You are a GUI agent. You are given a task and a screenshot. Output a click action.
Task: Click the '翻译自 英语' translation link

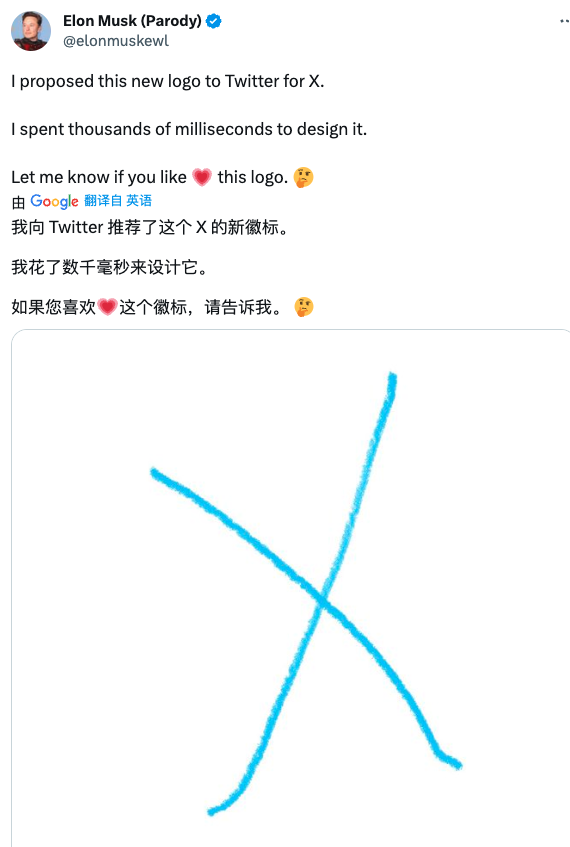[x=118, y=201]
